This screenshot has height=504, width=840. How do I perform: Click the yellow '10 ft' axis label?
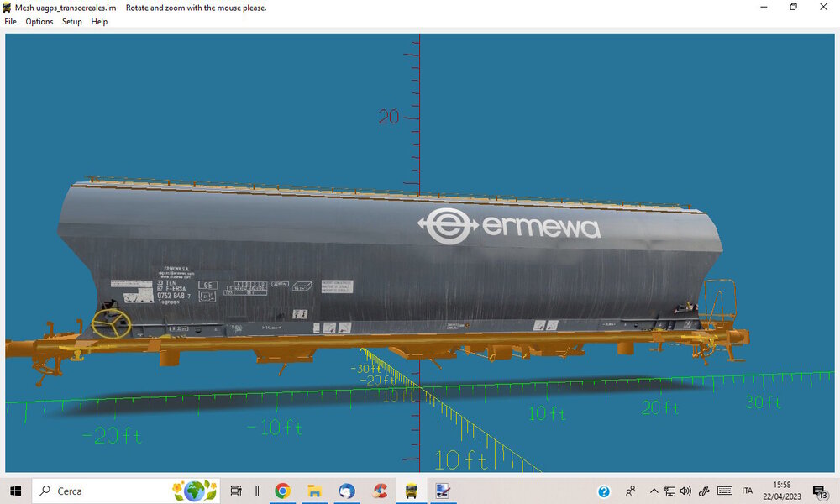coord(460,460)
